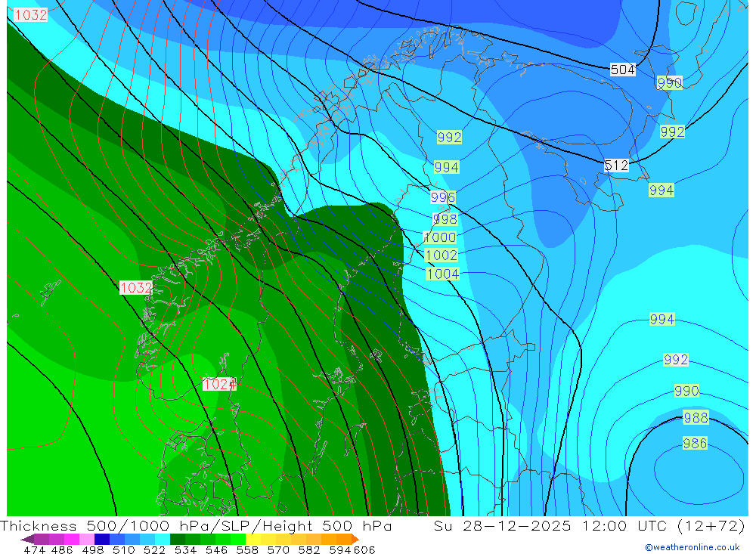Click the legend value 582
756x554 pixels.
point(308,549)
